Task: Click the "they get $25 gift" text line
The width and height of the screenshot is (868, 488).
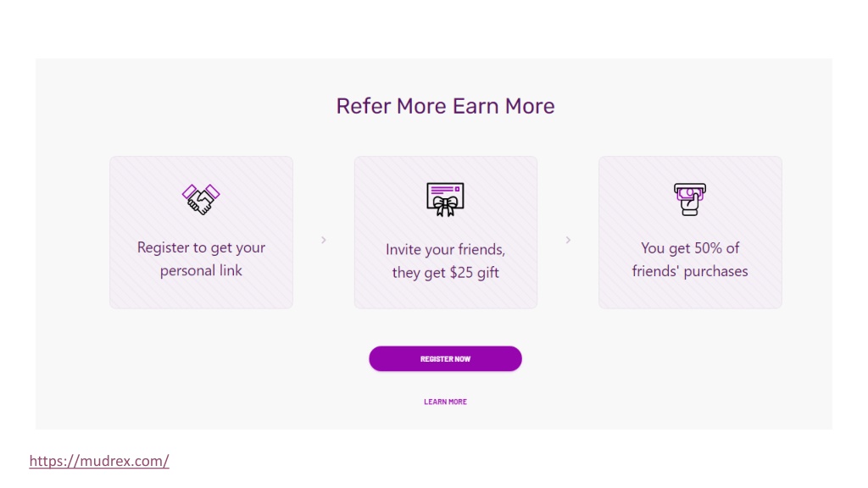Action: (x=445, y=272)
